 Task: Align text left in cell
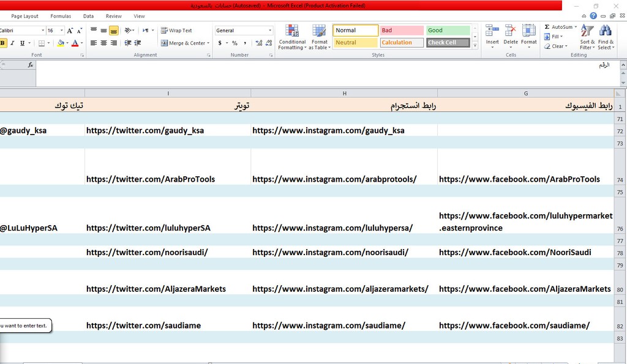(x=94, y=43)
